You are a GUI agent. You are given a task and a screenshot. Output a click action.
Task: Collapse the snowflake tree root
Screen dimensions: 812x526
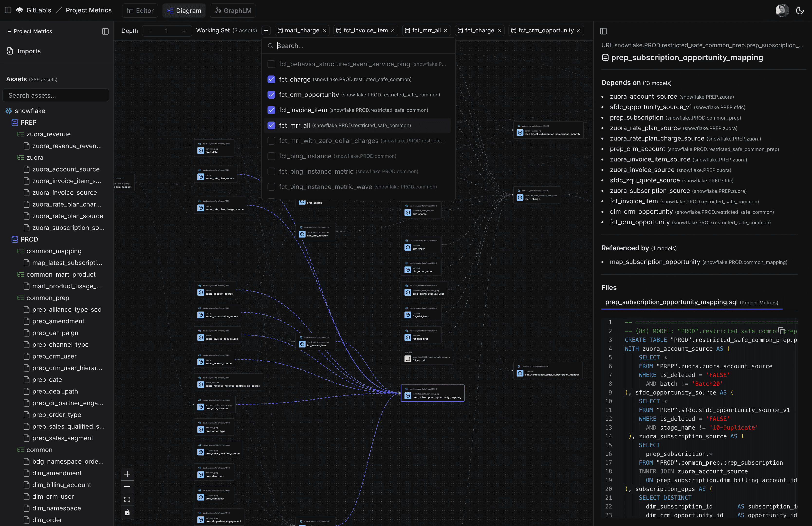[25, 111]
